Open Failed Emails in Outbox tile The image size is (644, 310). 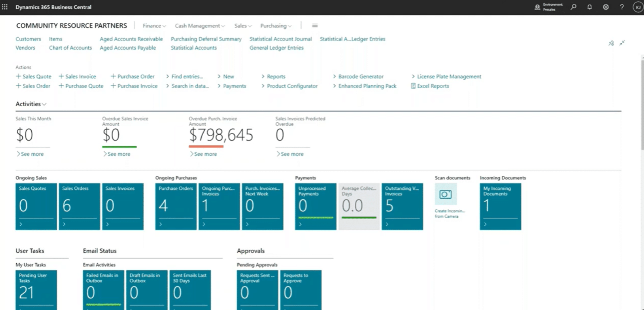pos(104,290)
